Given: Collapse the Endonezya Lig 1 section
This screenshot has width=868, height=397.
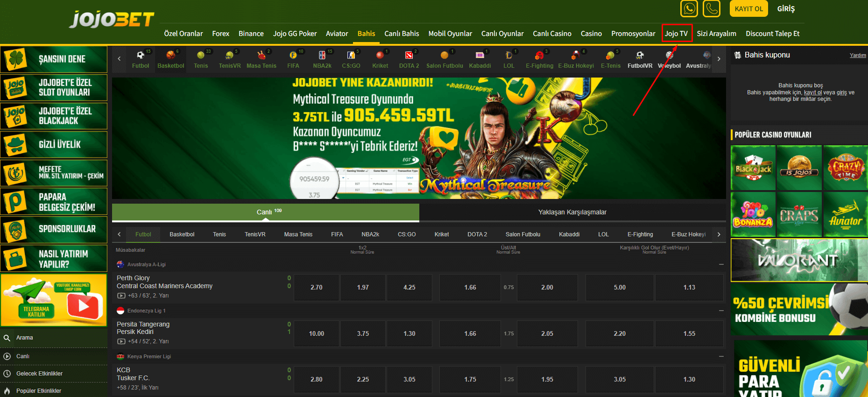Looking at the screenshot, I should (721, 311).
